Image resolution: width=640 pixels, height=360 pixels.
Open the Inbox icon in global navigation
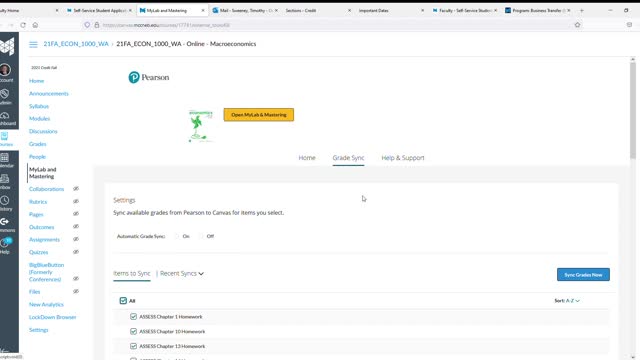pos(5,179)
